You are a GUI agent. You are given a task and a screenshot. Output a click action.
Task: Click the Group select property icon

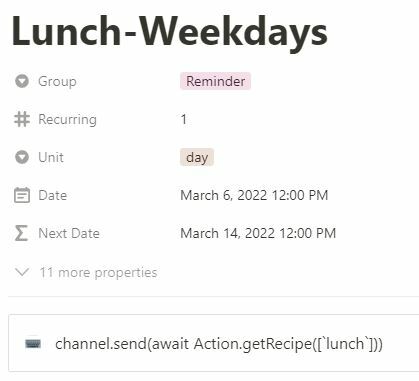click(22, 81)
